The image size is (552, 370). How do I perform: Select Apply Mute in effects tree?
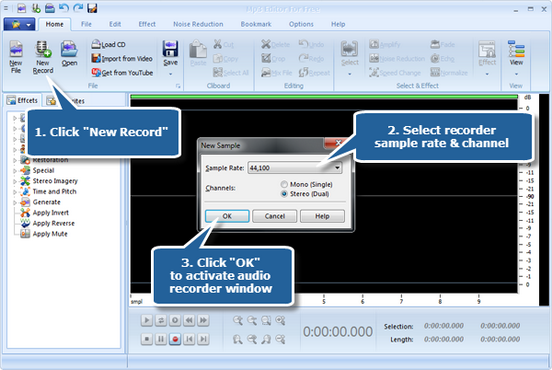[44, 234]
